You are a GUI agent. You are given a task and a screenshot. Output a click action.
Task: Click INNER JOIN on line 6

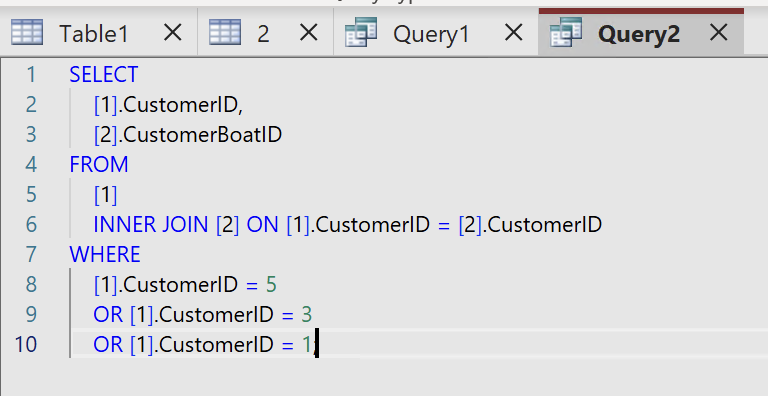pyautogui.click(x=151, y=224)
